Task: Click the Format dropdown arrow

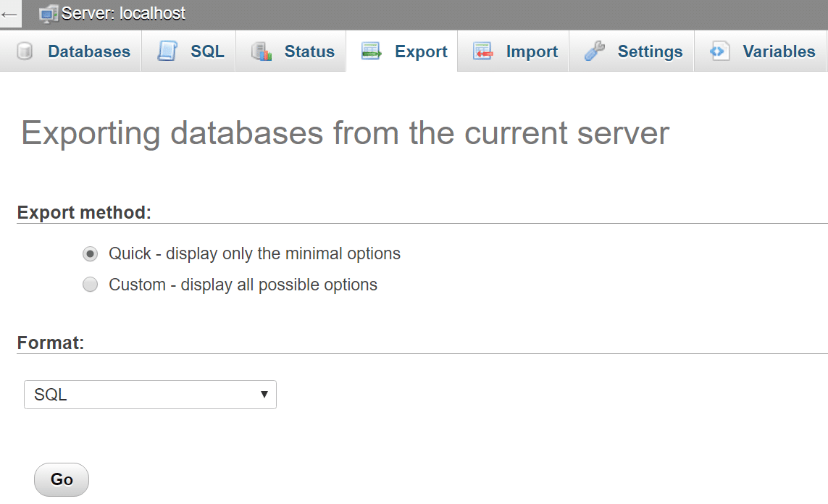Action: coord(264,395)
